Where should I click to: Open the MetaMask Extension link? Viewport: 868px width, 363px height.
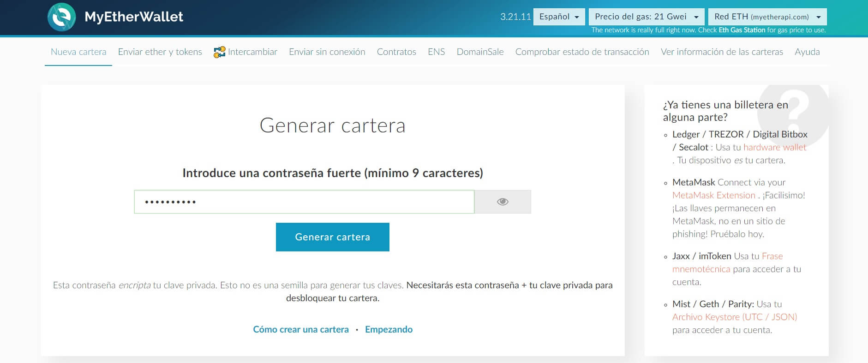[x=714, y=195]
